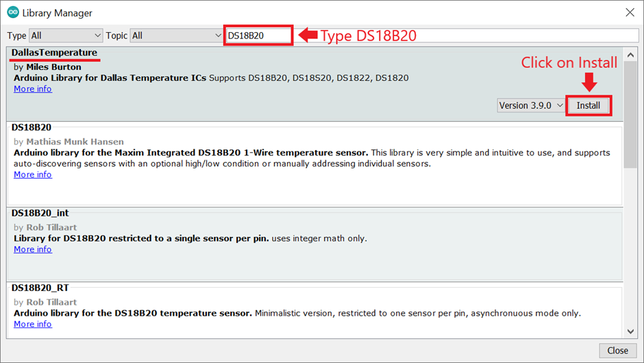Image resolution: width=644 pixels, height=363 pixels.
Task: Open More info link under DS18B20_int
Action: pos(32,249)
